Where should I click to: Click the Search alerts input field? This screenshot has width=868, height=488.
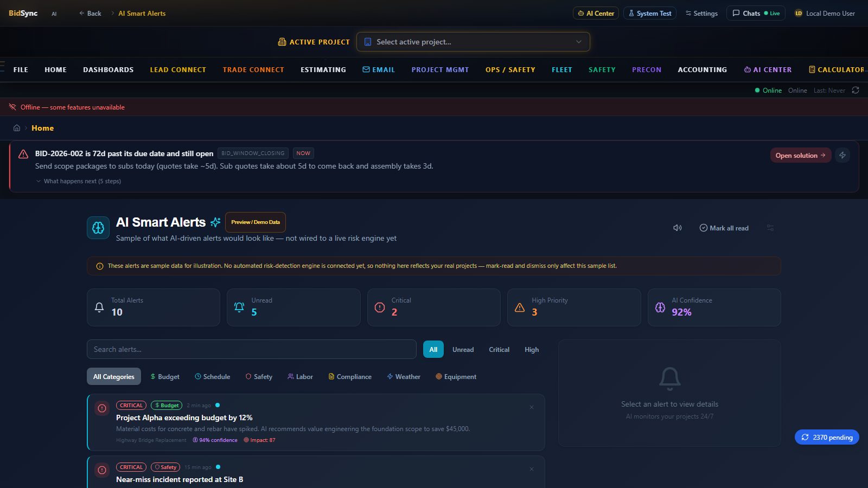(252, 349)
